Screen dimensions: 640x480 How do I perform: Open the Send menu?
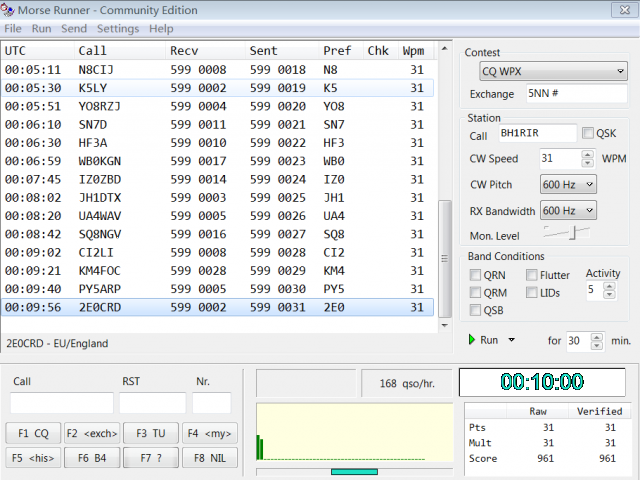pos(74,29)
